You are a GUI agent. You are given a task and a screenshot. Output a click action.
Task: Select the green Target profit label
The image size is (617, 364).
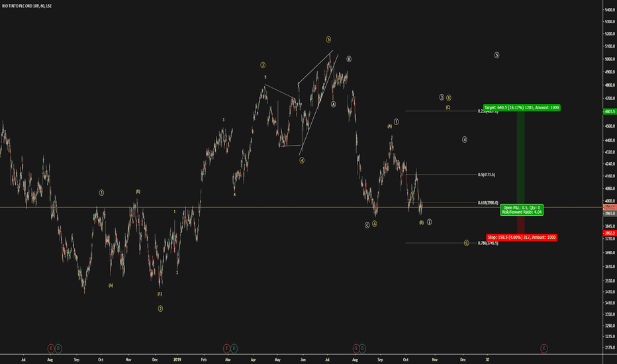click(522, 107)
